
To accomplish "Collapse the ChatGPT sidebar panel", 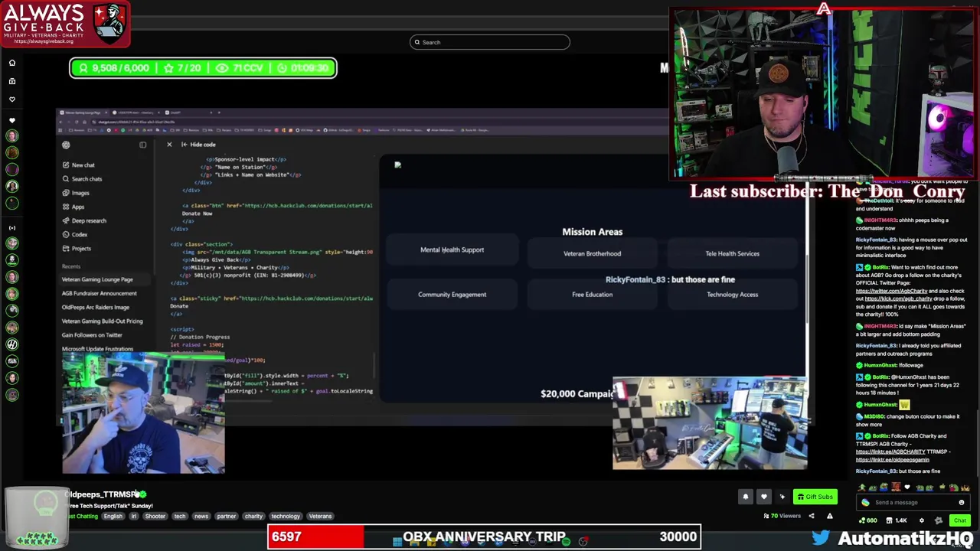I will click(x=142, y=145).
